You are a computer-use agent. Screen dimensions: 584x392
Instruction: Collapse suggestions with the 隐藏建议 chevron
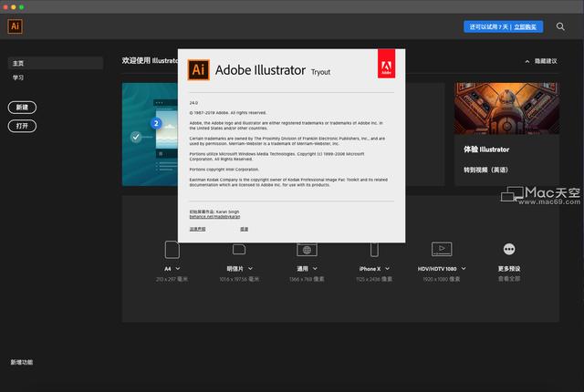[527, 61]
